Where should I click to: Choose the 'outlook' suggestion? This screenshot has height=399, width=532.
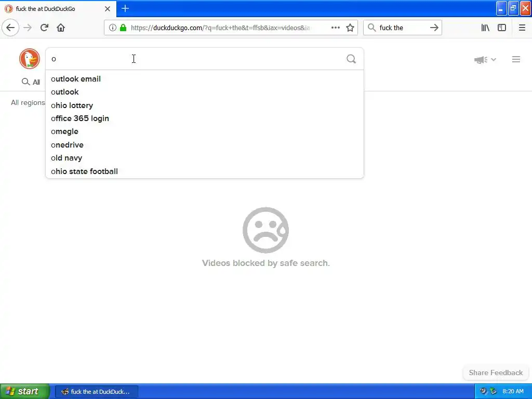[205, 92]
